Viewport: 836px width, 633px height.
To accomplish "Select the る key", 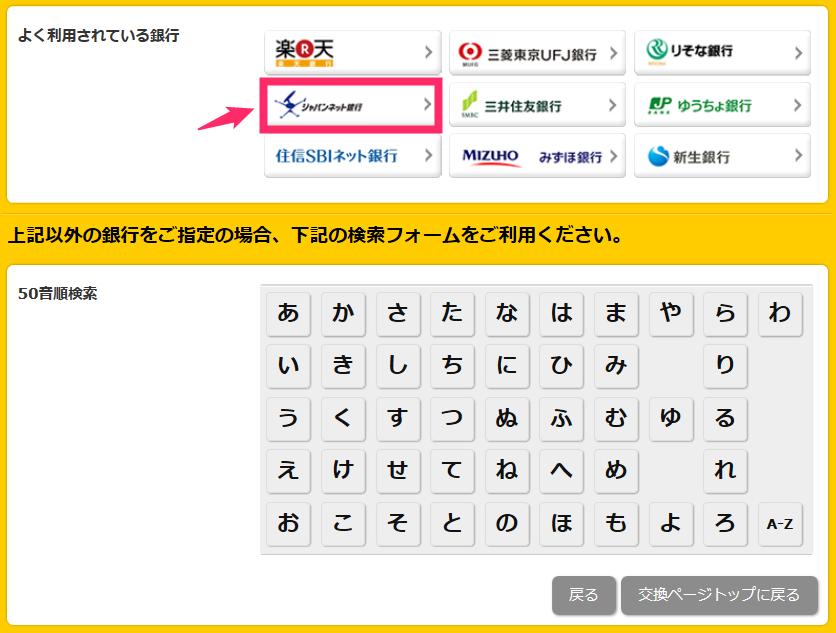I will coord(726,419).
